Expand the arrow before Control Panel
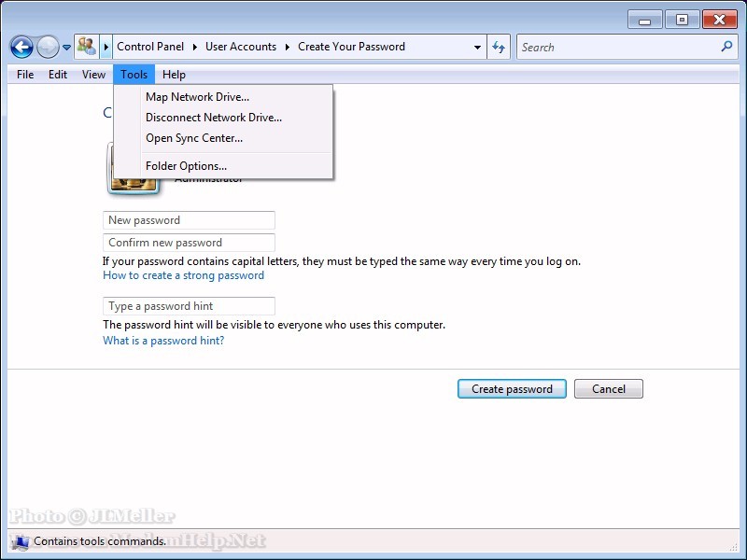 106,47
